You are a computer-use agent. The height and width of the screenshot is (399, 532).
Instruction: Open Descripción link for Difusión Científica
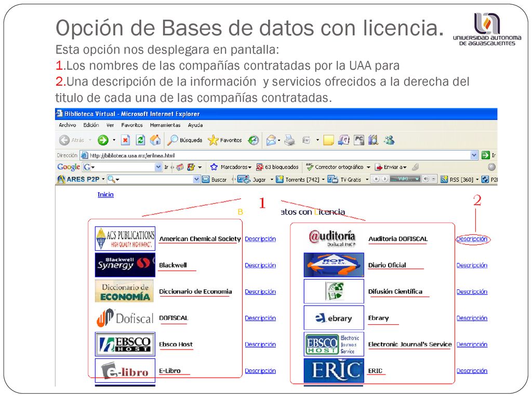[472, 292]
